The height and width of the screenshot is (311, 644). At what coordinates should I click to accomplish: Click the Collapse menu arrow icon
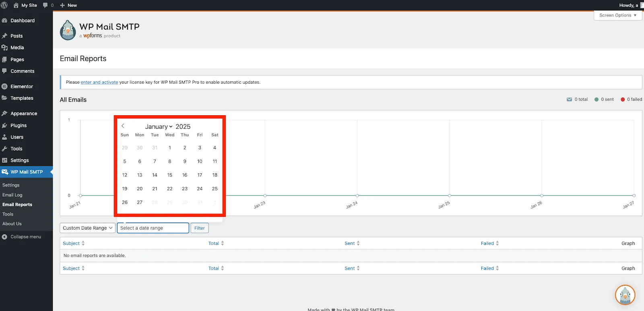point(4,237)
